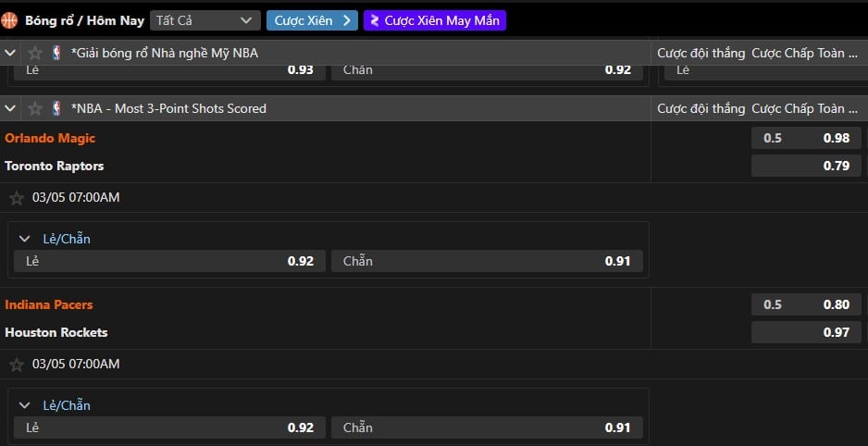Click Indiana Pacers match time 03/05 07:00AM
The image size is (868, 446).
[76, 364]
